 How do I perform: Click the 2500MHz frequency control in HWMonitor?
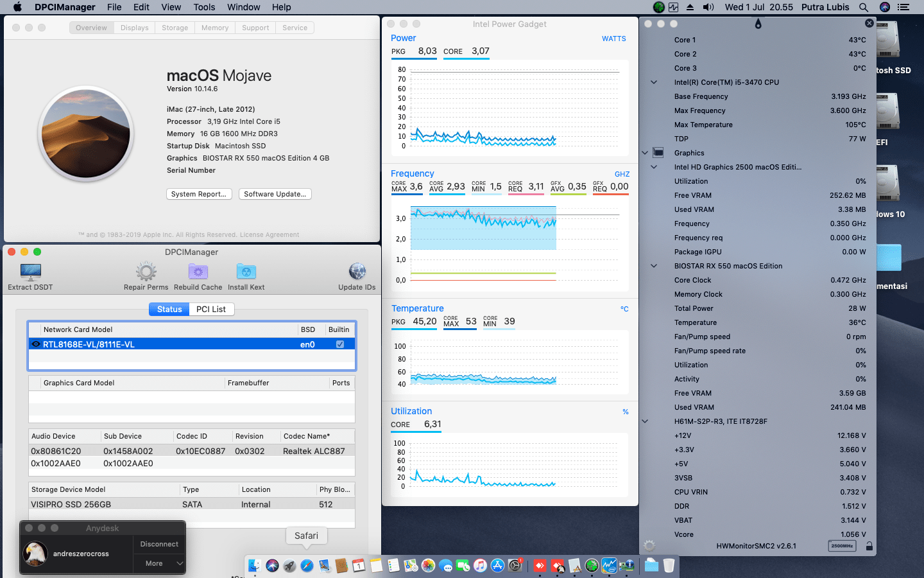pyautogui.click(x=842, y=545)
